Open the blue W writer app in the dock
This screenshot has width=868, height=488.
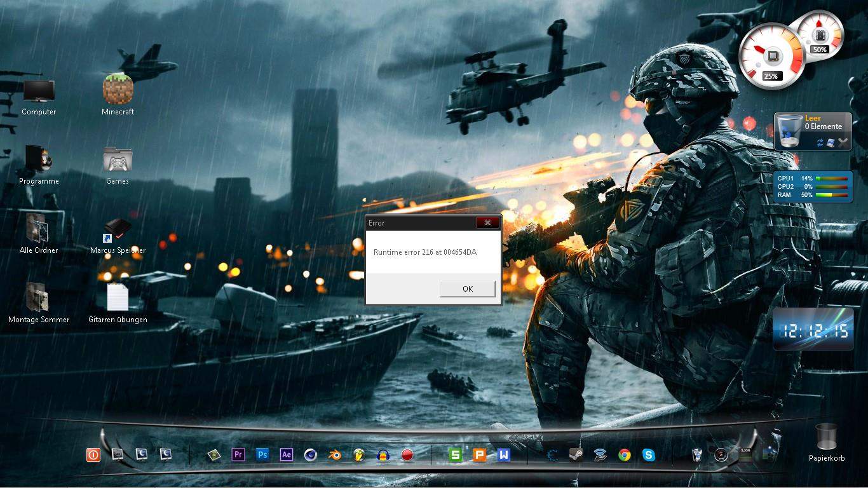tap(504, 454)
